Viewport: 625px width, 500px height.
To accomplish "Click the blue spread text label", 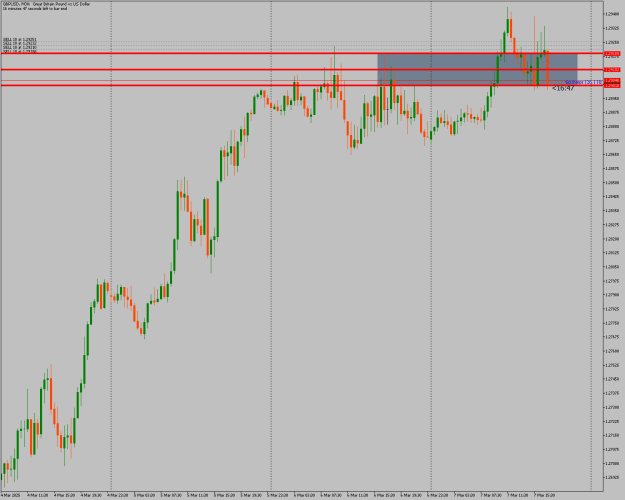I will tap(583, 82).
